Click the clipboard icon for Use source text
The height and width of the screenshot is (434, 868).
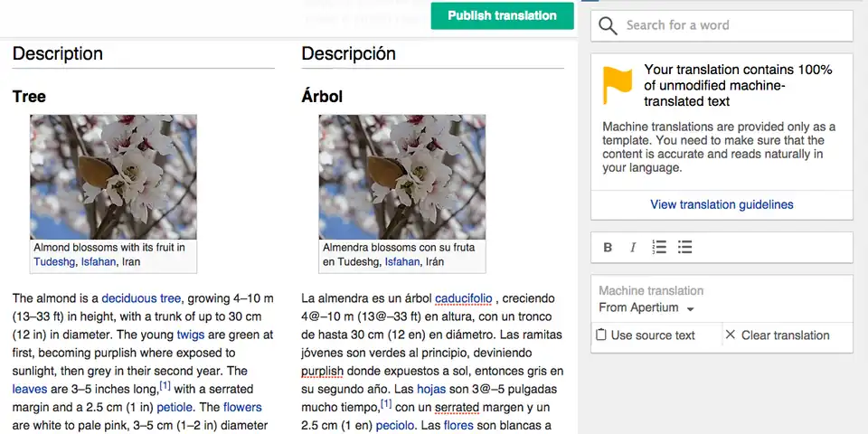coord(601,335)
